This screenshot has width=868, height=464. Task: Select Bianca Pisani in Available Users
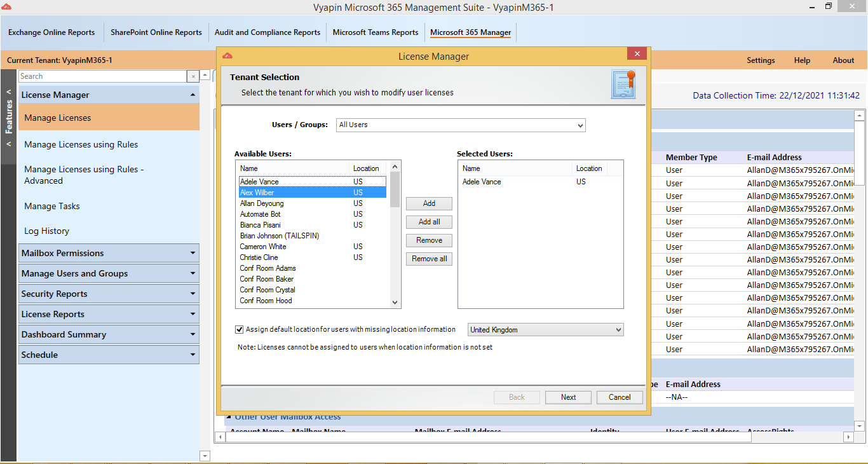(313, 225)
